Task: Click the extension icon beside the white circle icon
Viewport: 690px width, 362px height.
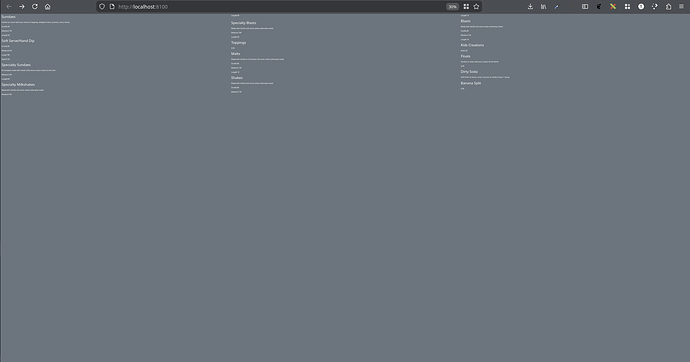Action: click(655, 7)
